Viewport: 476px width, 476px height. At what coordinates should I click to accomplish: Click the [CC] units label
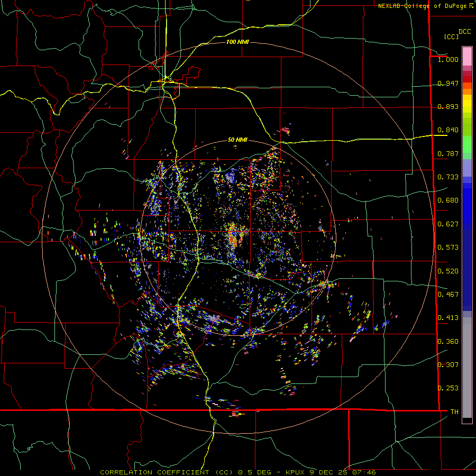coord(451,36)
